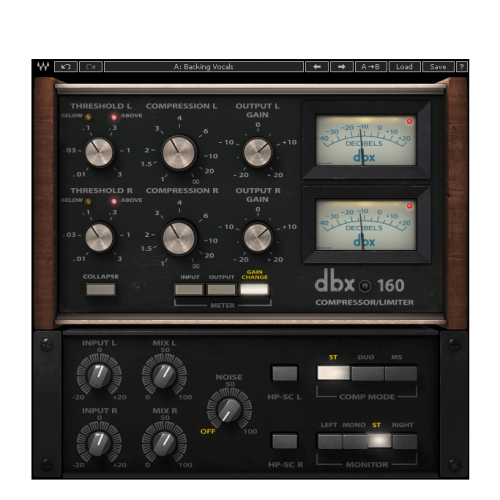Click the 'MONITOR' label
The height and width of the screenshot is (500, 500).
coord(367,464)
